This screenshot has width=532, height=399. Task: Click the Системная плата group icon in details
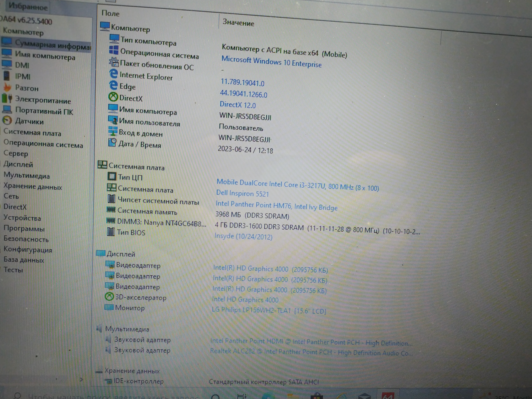(x=102, y=165)
